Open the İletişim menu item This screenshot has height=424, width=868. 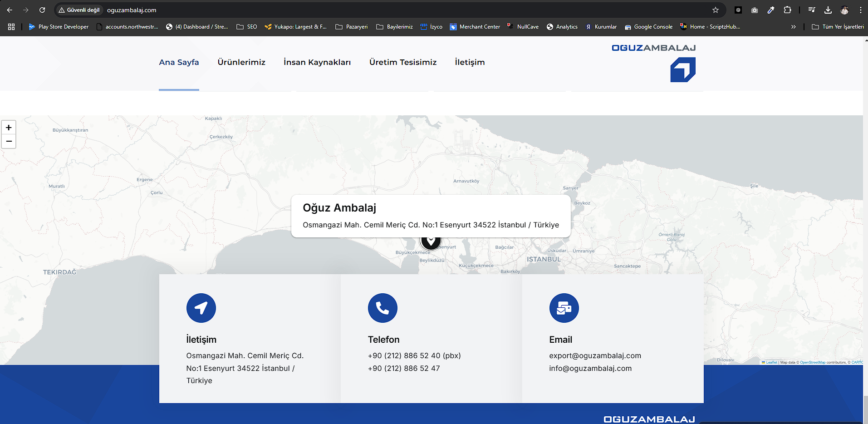pos(470,62)
